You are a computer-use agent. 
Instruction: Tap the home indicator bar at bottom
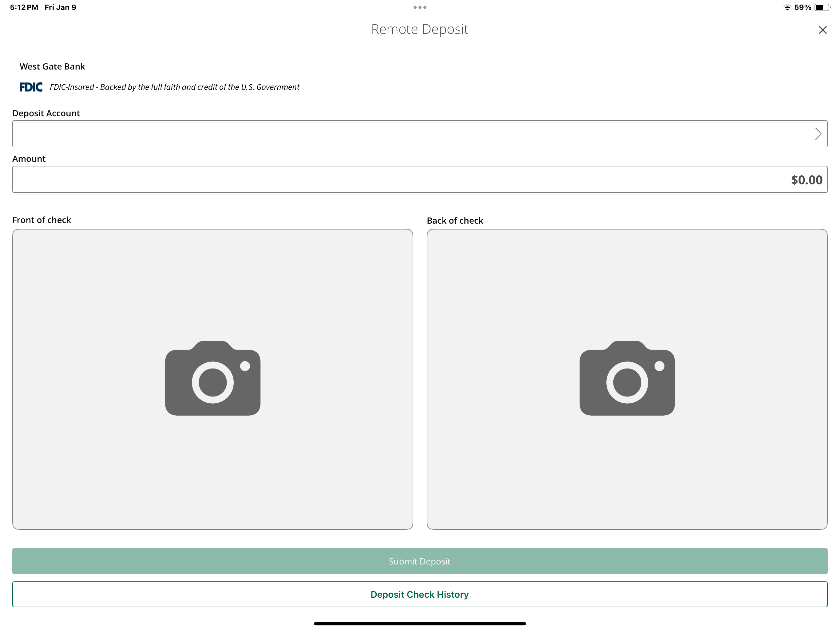420,624
